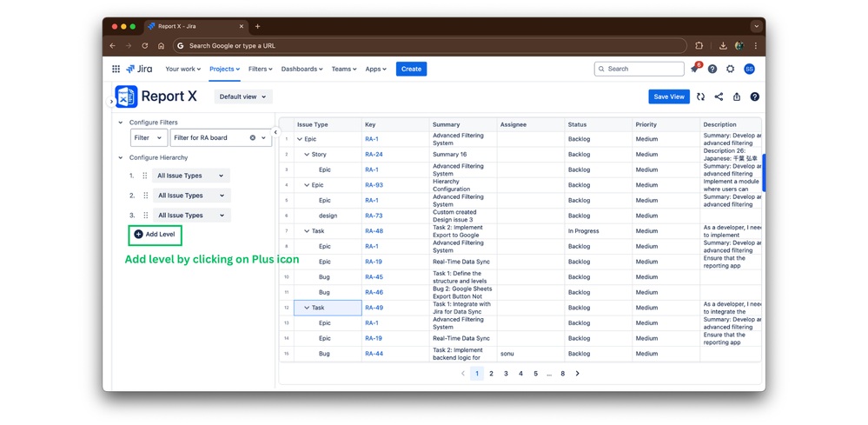Click the Jira Search field
The width and height of the screenshot is (868, 425).
639,70
